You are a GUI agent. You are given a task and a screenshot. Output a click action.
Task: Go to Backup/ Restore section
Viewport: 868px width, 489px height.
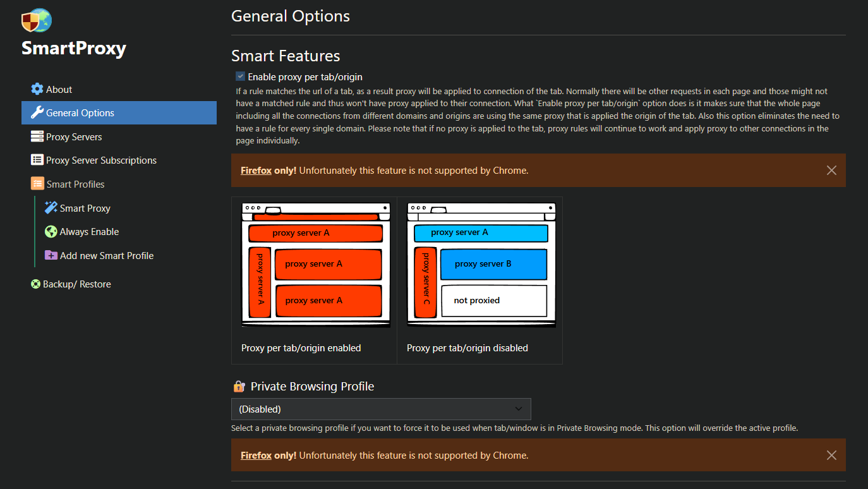[76, 284]
